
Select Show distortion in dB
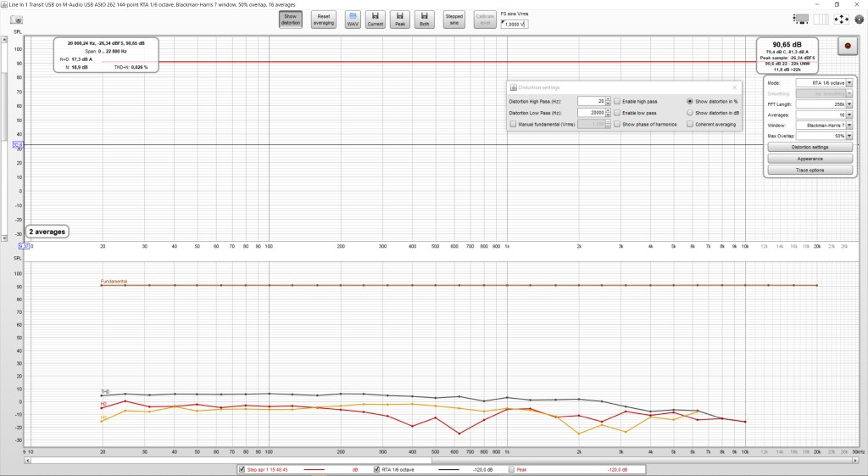690,112
